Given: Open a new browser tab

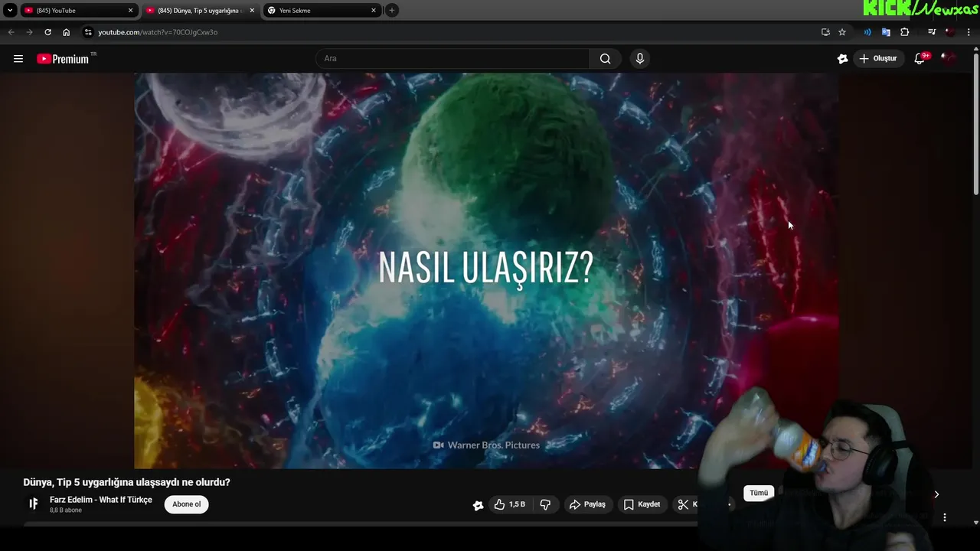Looking at the screenshot, I should 392,10.
